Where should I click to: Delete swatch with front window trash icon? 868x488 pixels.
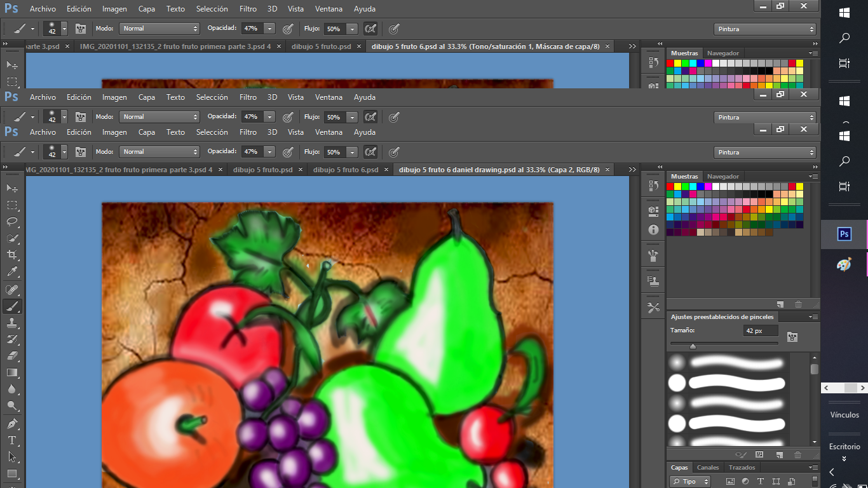(x=798, y=304)
